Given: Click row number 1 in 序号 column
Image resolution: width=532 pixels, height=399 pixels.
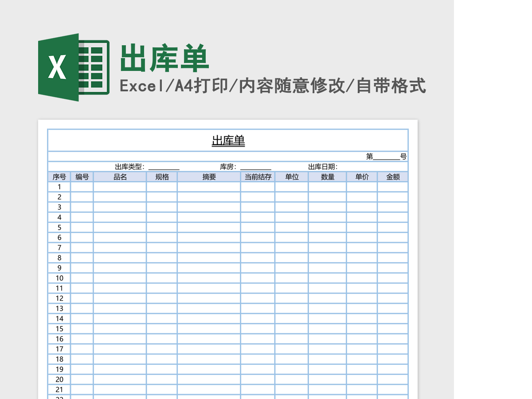Looking at the screenshot, I should 59,187.
